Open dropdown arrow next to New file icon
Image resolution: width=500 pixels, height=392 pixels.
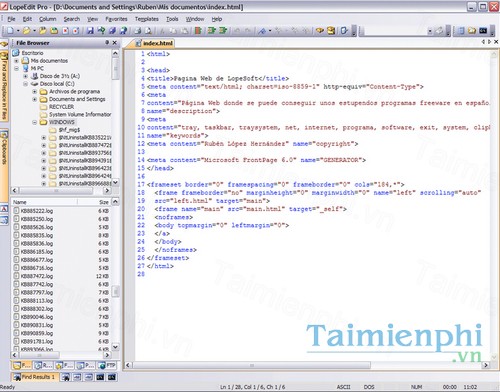pos(18,31)
